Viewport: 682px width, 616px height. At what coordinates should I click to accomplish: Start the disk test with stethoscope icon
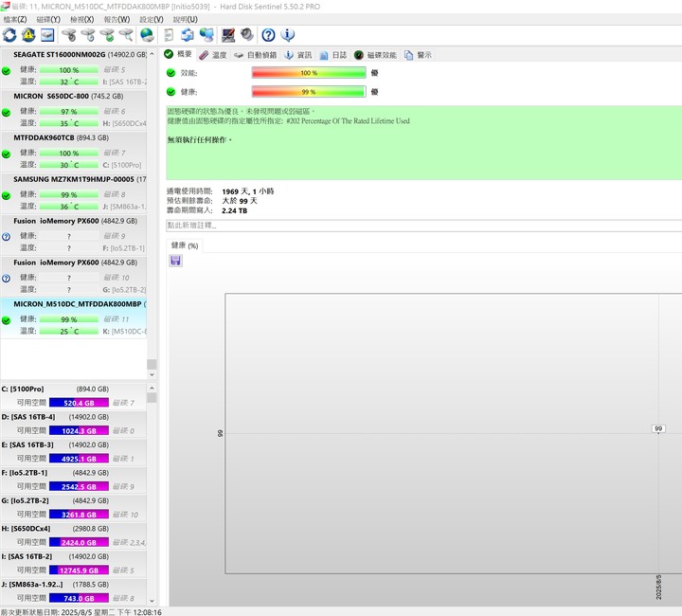tap(69, 35)
